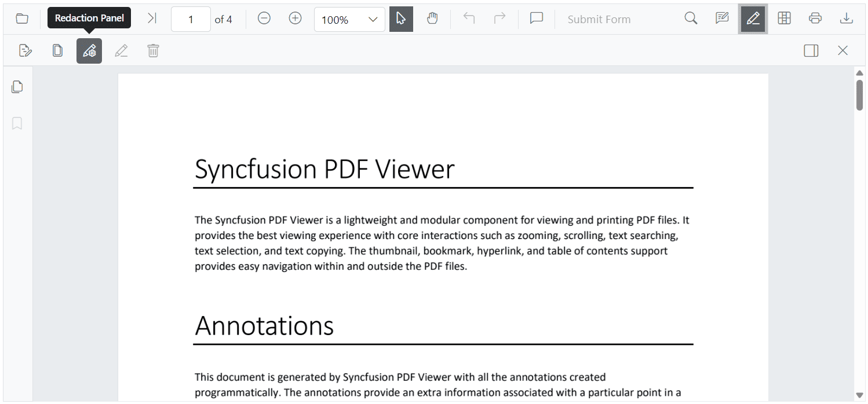This screenshot has width=868, height=404.
Task: Open text search with the magnifier icon
Action: 691,19
